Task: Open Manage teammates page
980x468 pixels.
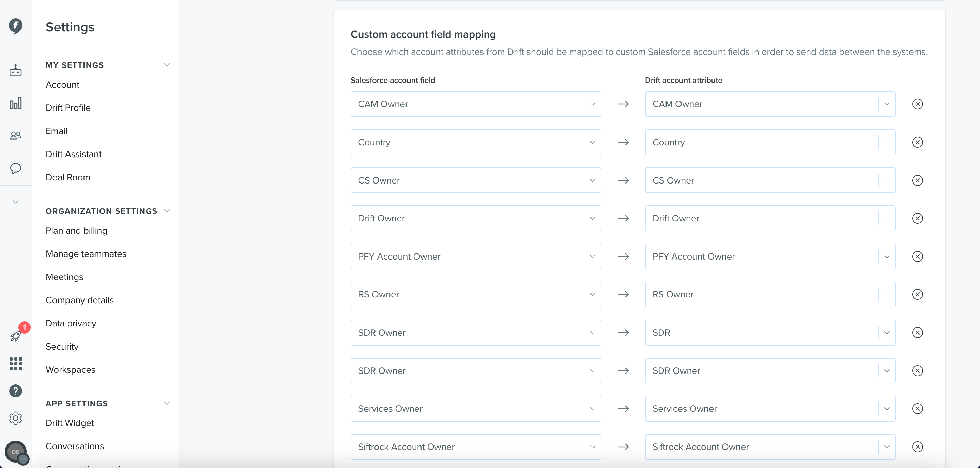Action: [x=86, y=254]
